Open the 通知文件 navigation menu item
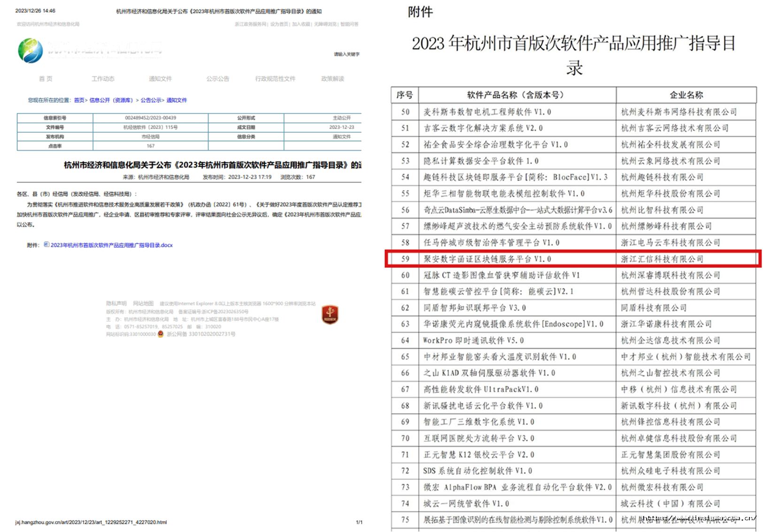The height and width of the screenshot is (532, 763). click(x=161, y=79)
